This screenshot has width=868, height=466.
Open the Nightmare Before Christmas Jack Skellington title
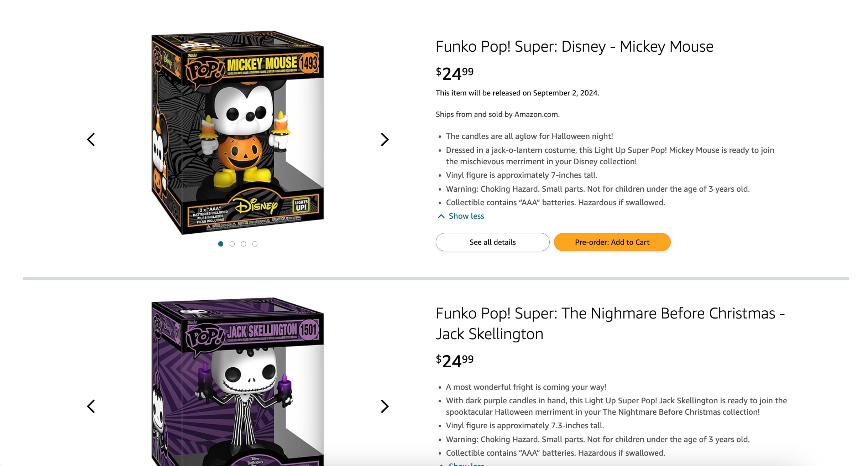[x=610, y=323]
